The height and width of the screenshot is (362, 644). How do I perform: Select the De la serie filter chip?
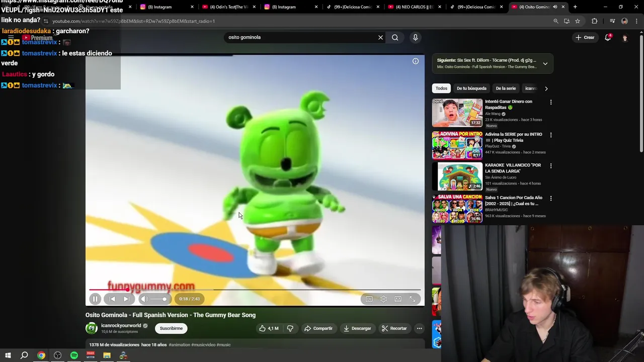506,88
